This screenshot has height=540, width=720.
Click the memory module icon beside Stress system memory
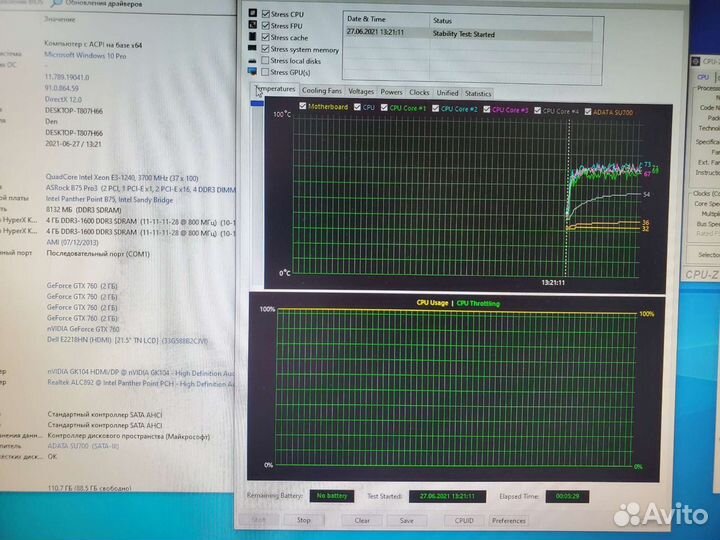252,48
